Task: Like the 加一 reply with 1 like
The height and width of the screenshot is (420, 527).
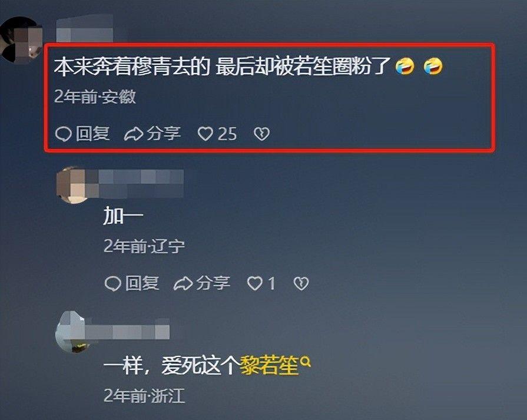Action: coord(254,283)
